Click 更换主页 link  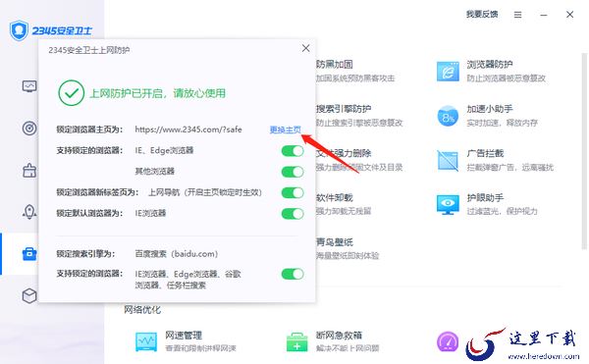click(285, 130)
